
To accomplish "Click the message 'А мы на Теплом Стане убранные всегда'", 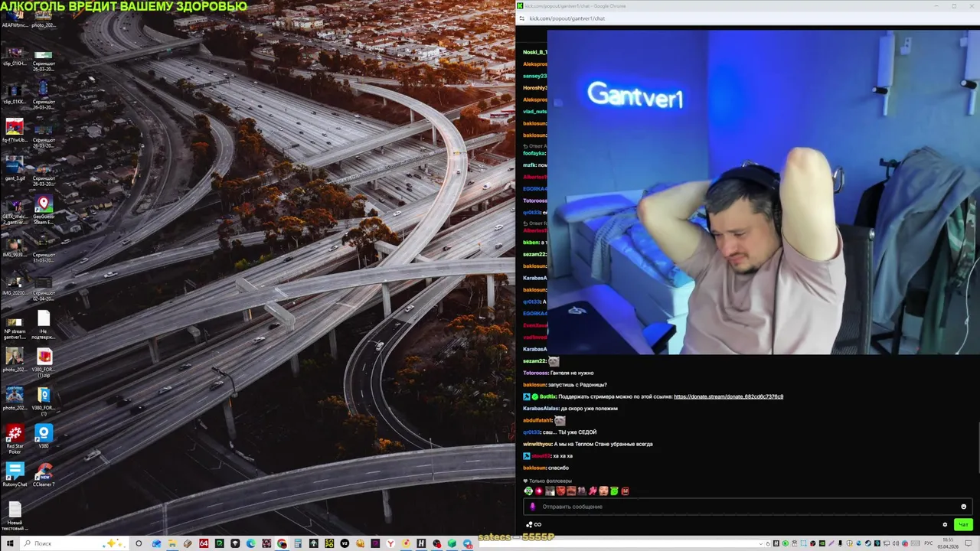I will tap(603, 444).
